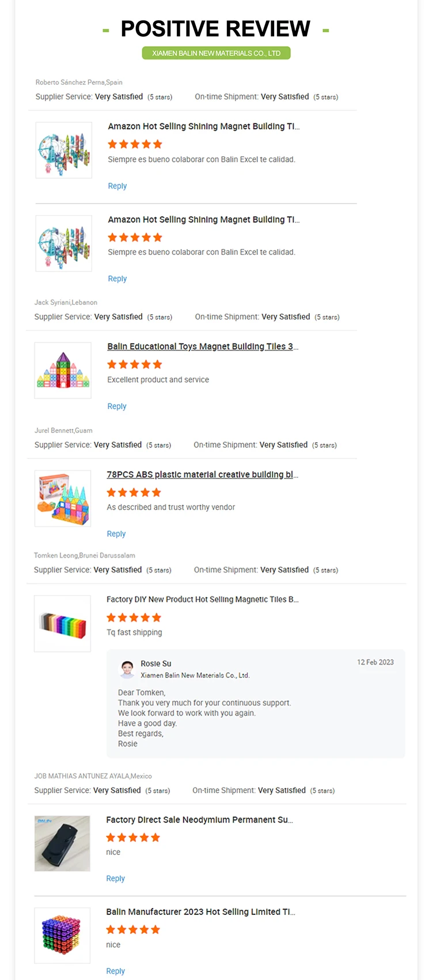The width and height of the screenshot is (432, 980).
Task: Click stars under Balin Manufacturer 2023 title
Action: 133,929
